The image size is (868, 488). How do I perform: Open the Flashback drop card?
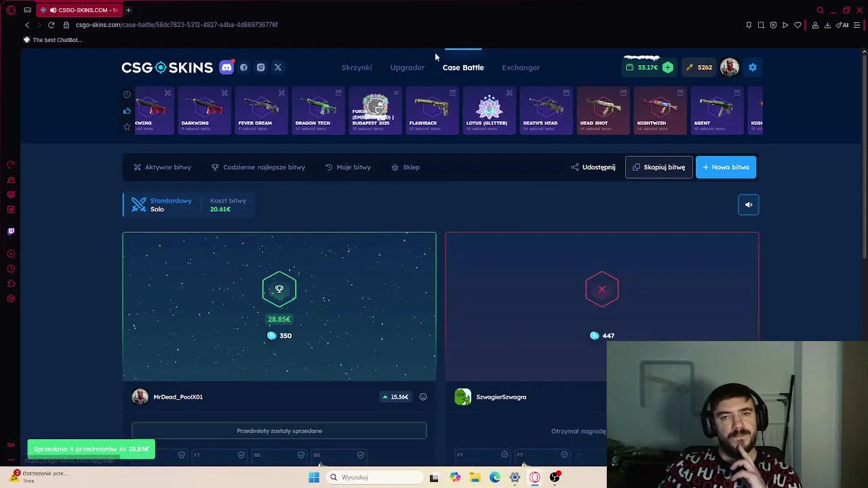click(x=431, y=110)
